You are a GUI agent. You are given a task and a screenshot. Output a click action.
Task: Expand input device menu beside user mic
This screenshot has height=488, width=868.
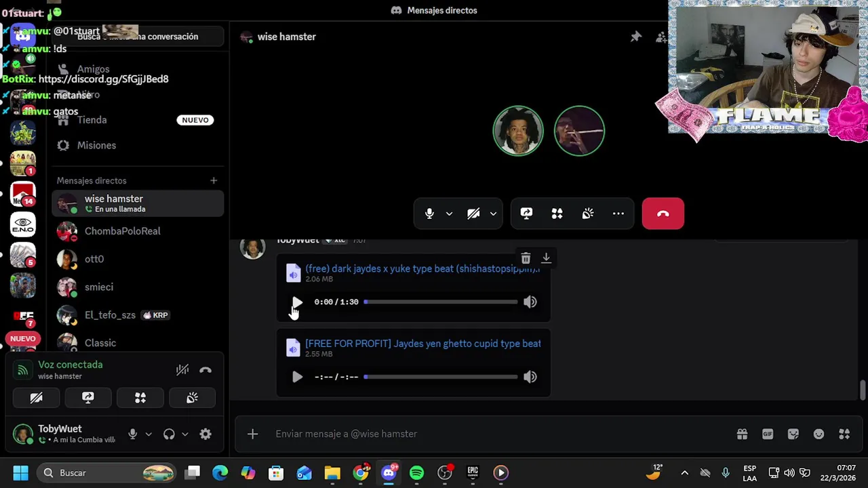[x=149, y=434]
